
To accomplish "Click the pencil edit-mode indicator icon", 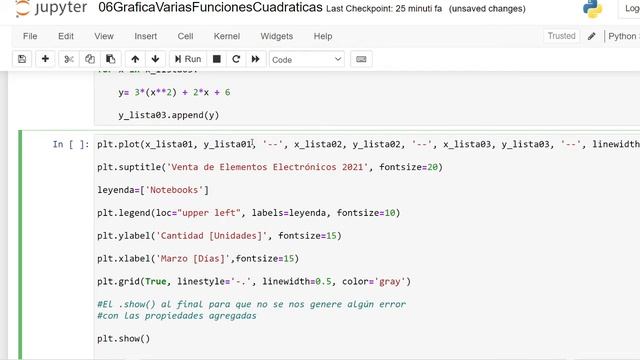I will (x=591, y=36).
